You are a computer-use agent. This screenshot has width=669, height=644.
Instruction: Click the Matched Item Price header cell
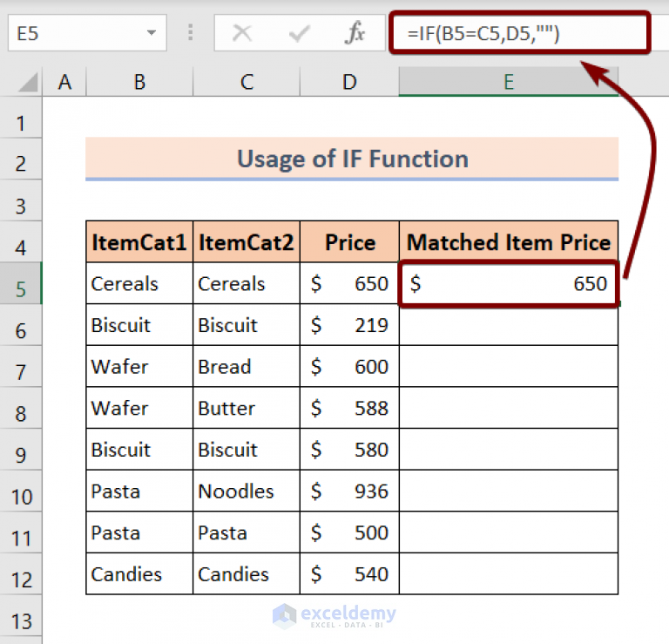coord(509,242)
